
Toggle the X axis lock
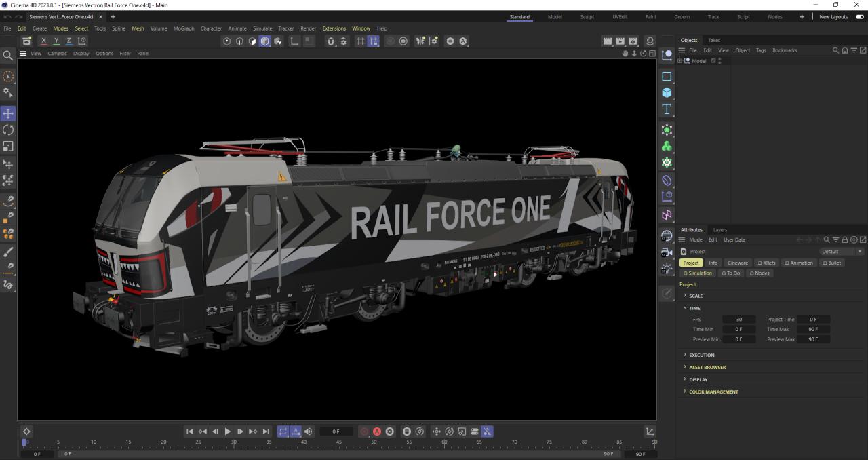(x=43, y=41)
